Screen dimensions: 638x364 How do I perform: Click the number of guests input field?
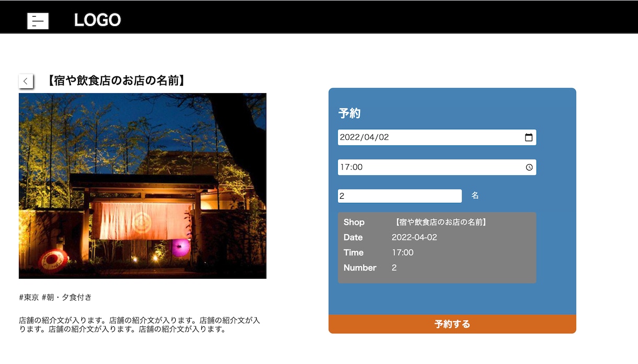[x=400, y=196]
